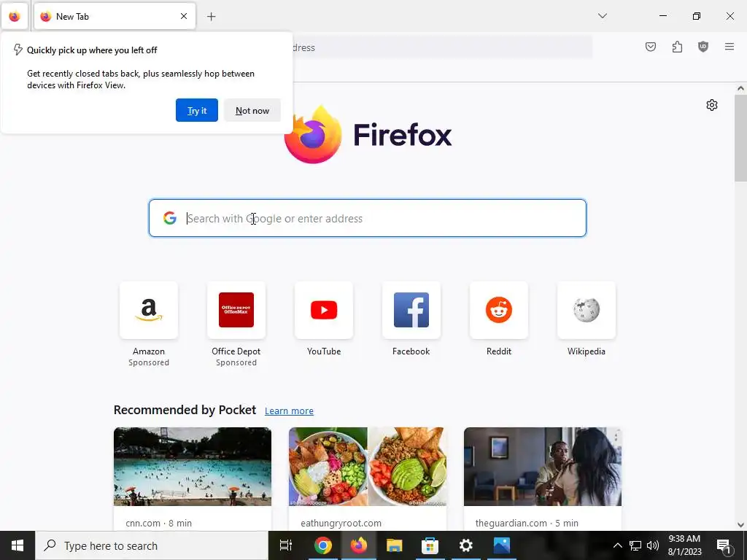Click scrollbar up arrow
The height and width of the screenshot is (560, 747).
click(x=740, y=88)
